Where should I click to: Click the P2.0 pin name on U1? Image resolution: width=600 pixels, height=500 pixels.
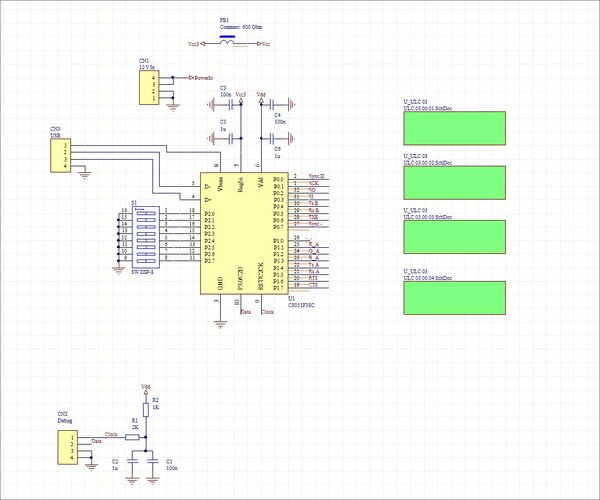(x=210, y=213)
